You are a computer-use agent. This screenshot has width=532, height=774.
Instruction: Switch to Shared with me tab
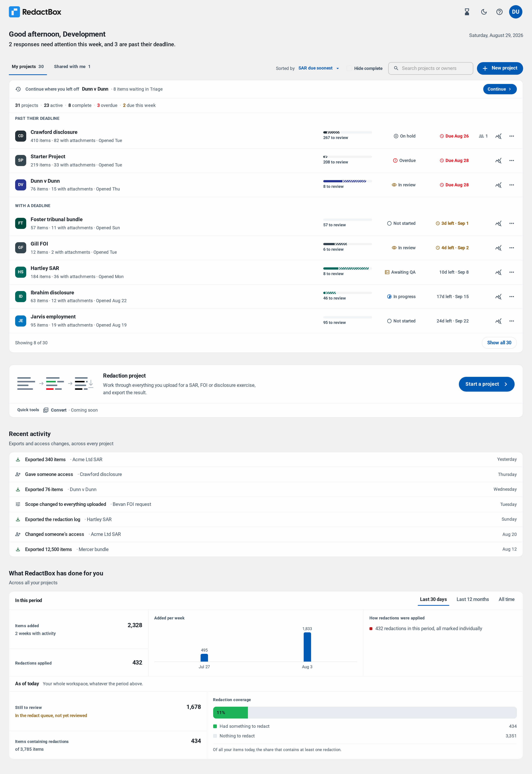click(72, 67)
